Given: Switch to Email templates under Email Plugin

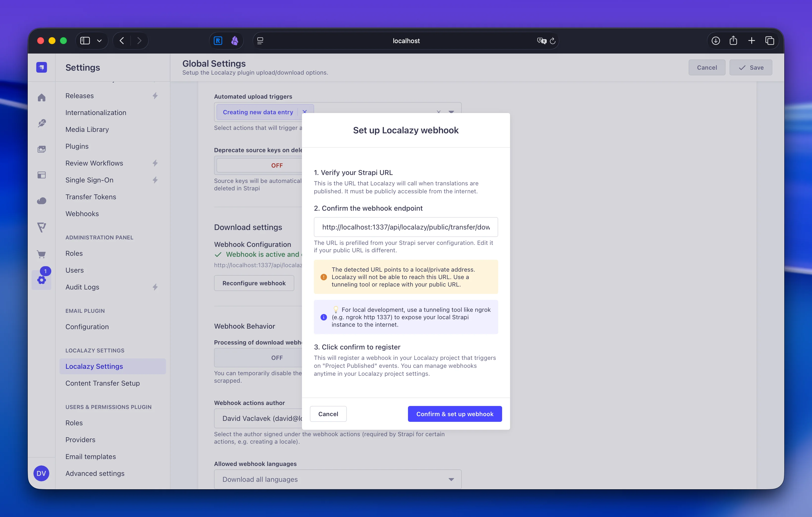Looking at the screenshot, I should [90, 457].
